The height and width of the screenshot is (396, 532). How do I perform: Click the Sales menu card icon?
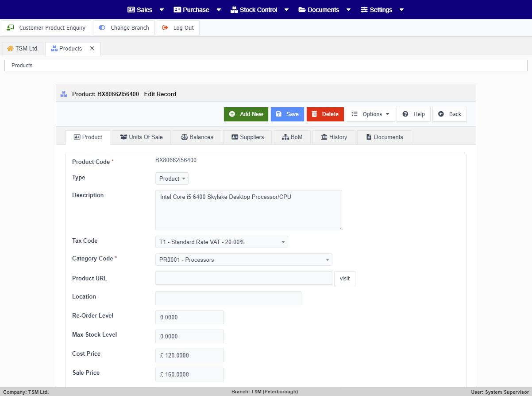click(131, 10)
